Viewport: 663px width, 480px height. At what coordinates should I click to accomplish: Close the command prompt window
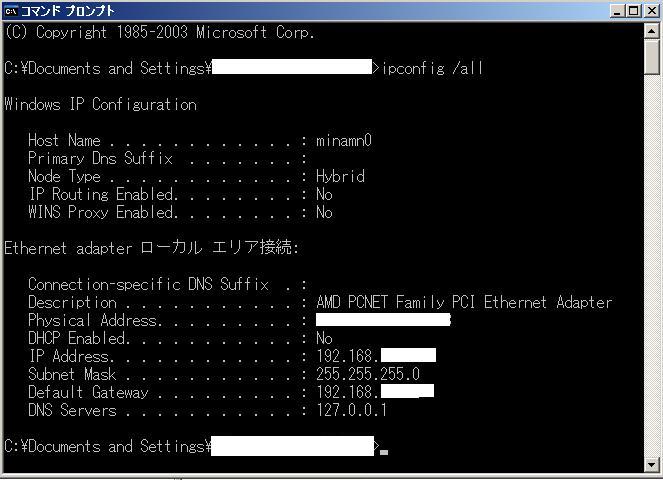tap(651, 11)
